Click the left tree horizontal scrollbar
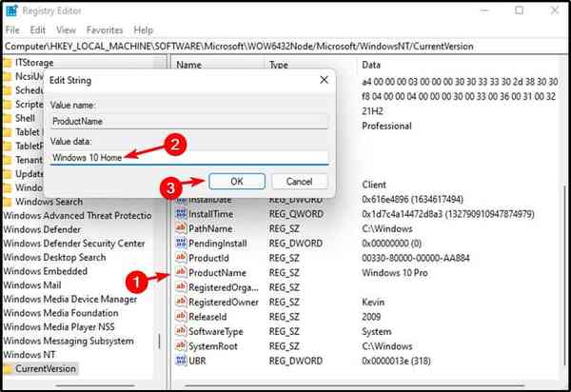The width and height of the screenshot is (571, 392). (95, 385)
